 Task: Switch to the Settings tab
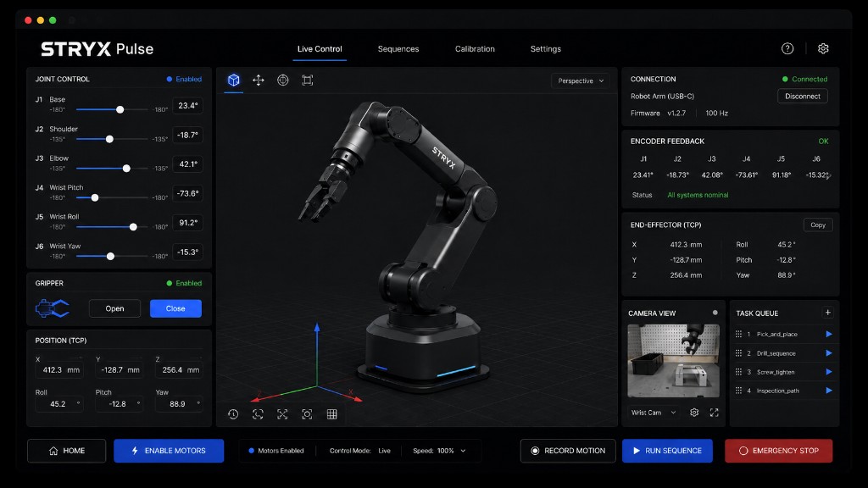point(546,48)
